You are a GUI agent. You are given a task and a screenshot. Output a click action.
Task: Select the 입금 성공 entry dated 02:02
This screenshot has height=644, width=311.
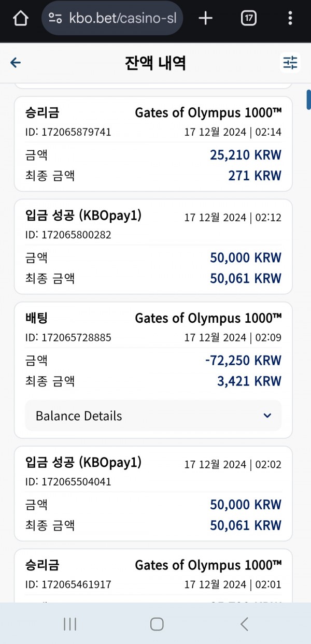point(153,494)
